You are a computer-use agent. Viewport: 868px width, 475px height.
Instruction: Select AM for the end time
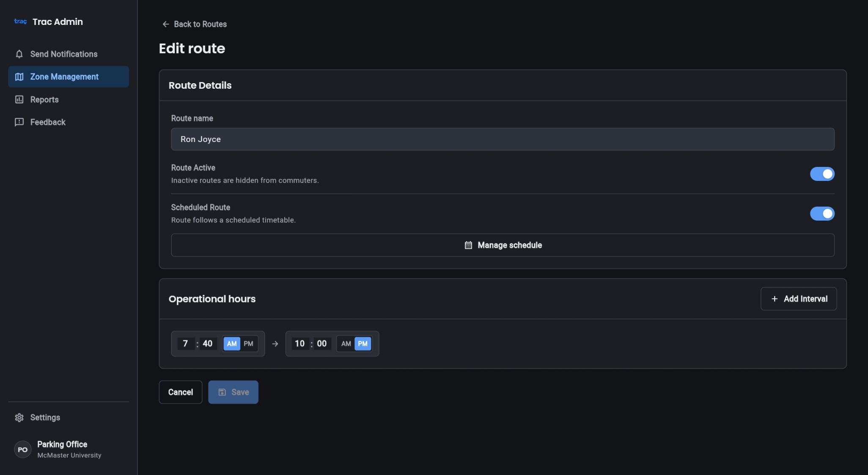pyautogui.click(x=346, y=344)
